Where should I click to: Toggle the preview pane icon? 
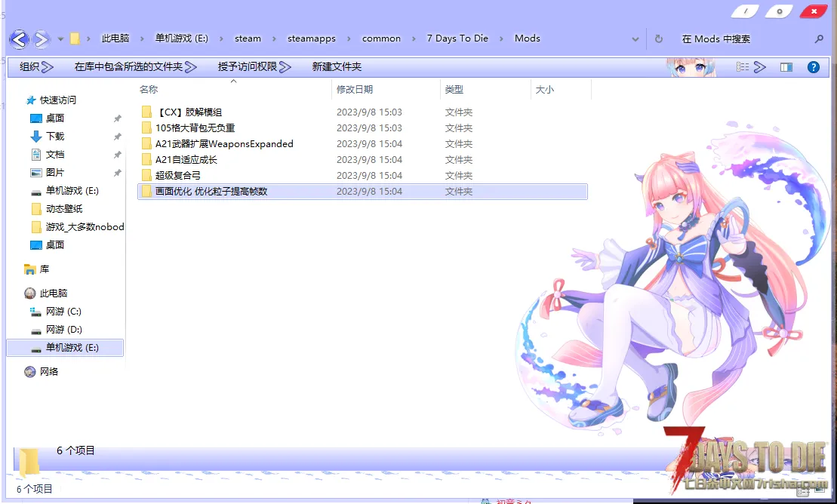[x=786, y=66]
